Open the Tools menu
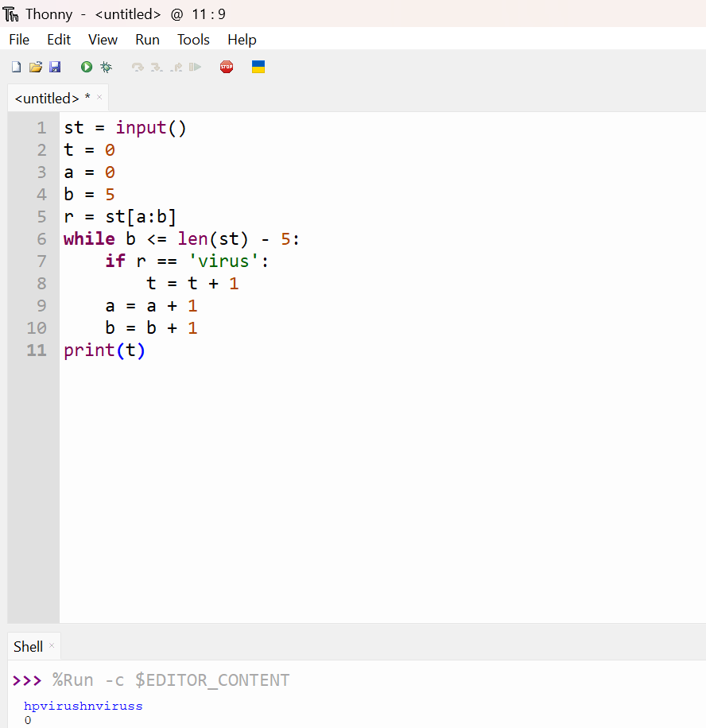 click(x=193, y=40)
